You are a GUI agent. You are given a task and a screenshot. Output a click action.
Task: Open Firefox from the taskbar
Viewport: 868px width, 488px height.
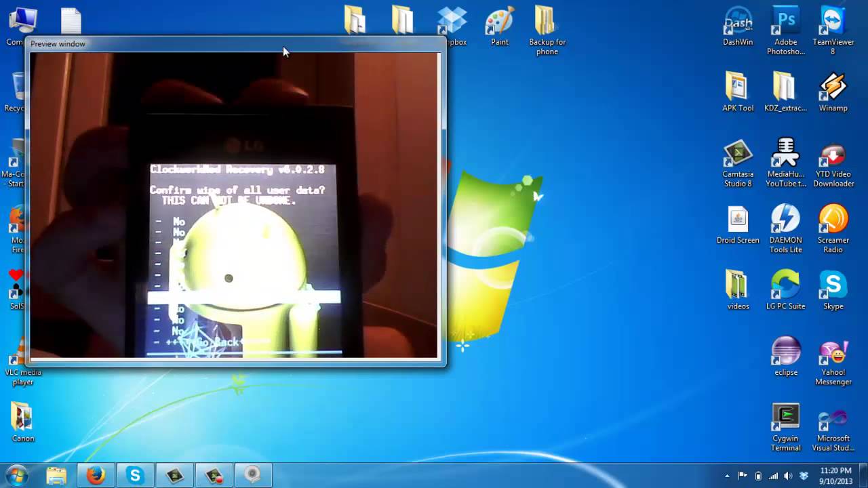96,476
